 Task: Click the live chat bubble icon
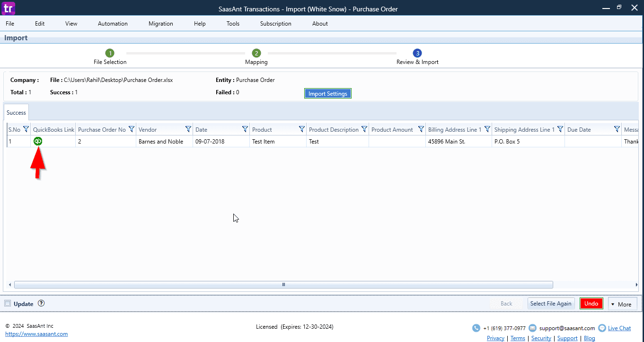602,328
